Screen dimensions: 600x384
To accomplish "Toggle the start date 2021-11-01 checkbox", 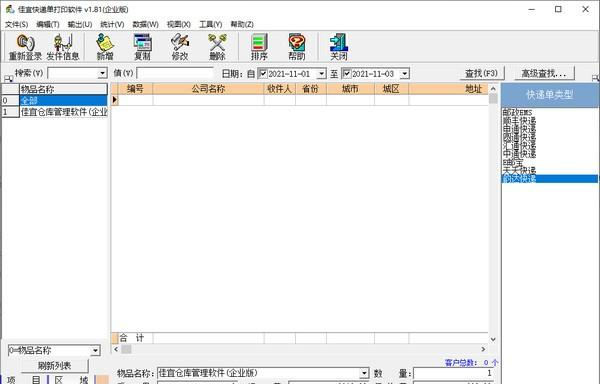I will 263,73.
